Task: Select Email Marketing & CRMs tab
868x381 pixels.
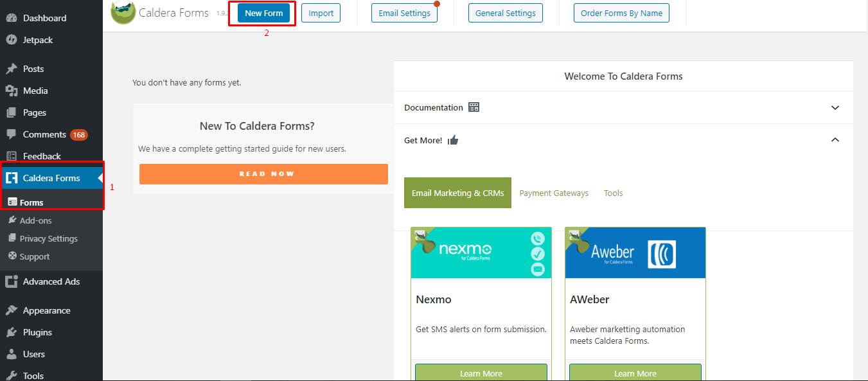Action: [457, 193]
